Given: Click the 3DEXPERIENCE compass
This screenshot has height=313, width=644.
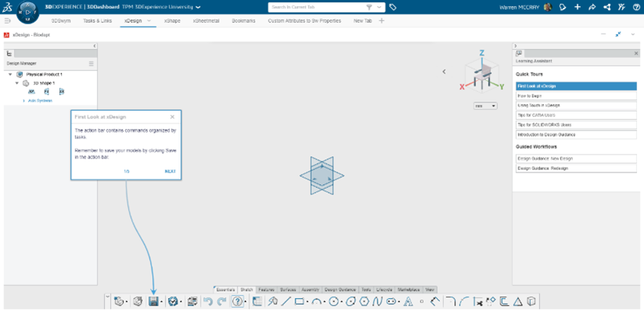Looking at the screenshot, I should click(28, 12).
